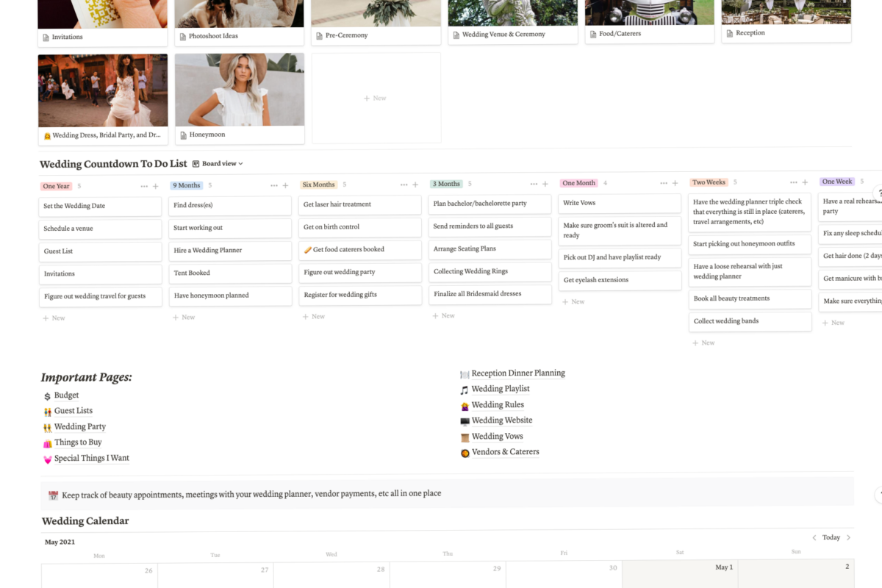This screenshot has width=882, height=588.
Task: Open the ··· menu on the Two Weeks column
Action: (793, 182)
